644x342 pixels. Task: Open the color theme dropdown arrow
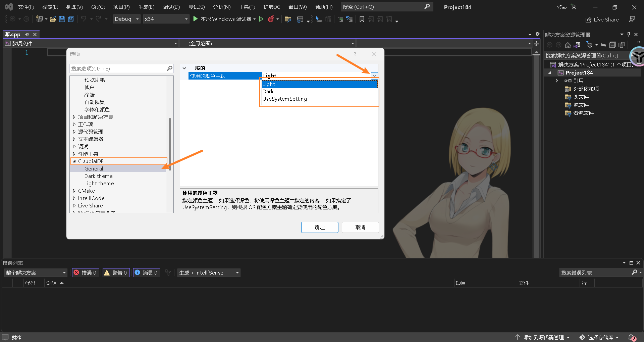click(374, 76)
